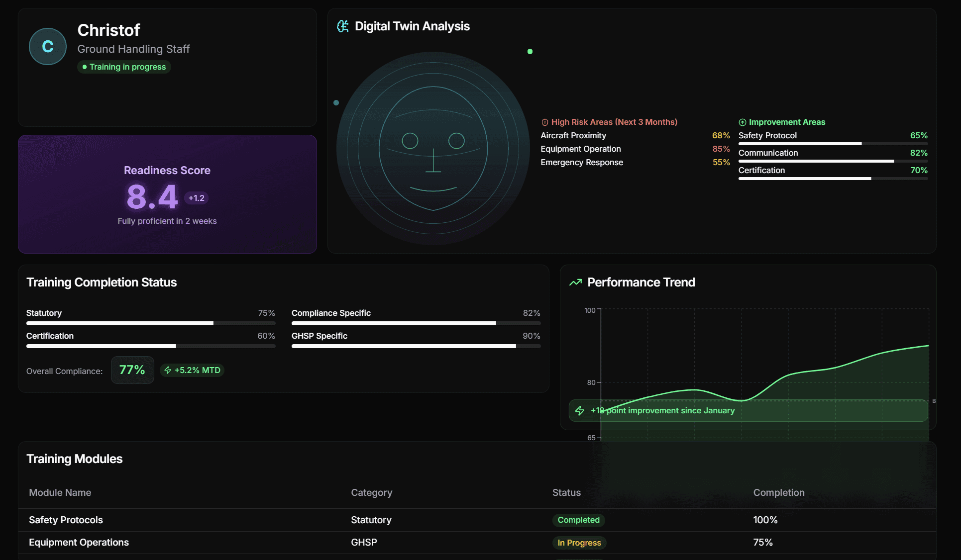
Task: Click the lightning icon in the improvement banner
Action: 580,411
